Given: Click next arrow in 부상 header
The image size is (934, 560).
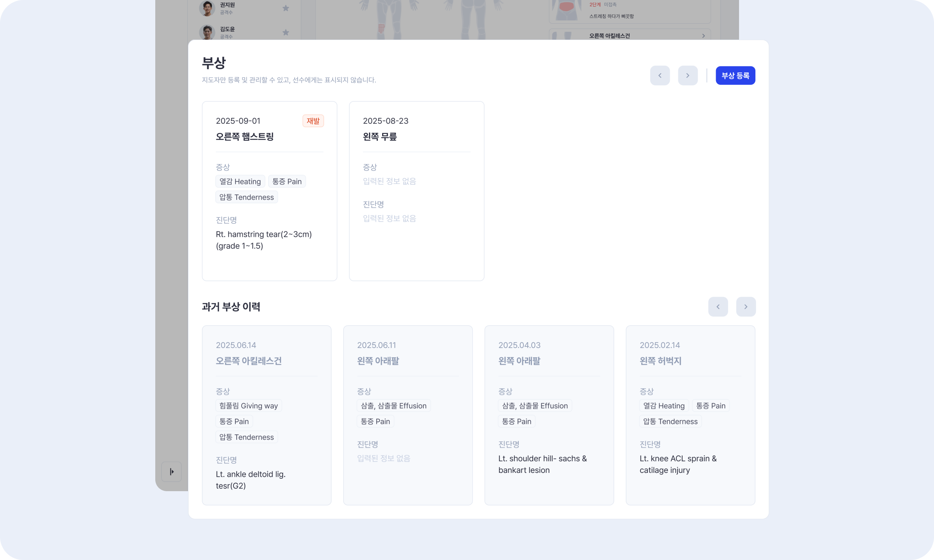Looking at the screenshot, I should coord(688,75).
